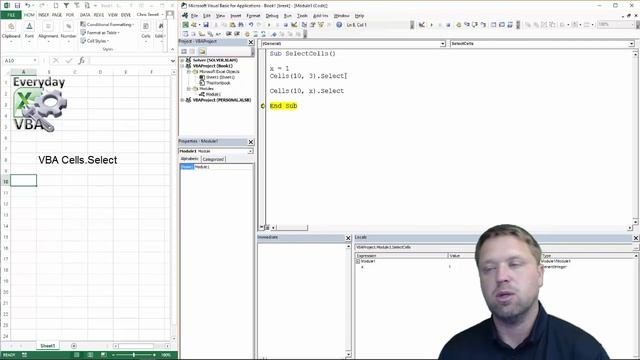Image resolution: width=640 pixels, height=360 pixels.
Task: Switch to Full Module View at code window bottom
Action: [267, 227]
